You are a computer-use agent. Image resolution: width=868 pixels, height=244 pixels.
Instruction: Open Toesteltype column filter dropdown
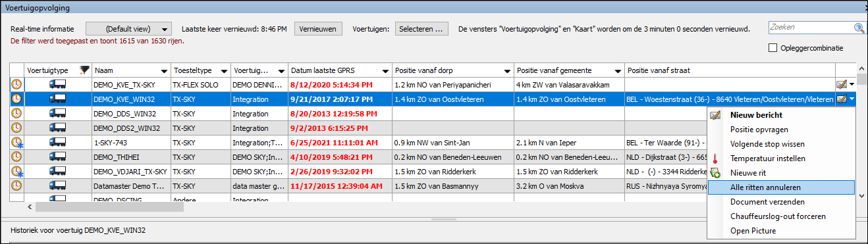pyautogui.click(x=224, y=70)
